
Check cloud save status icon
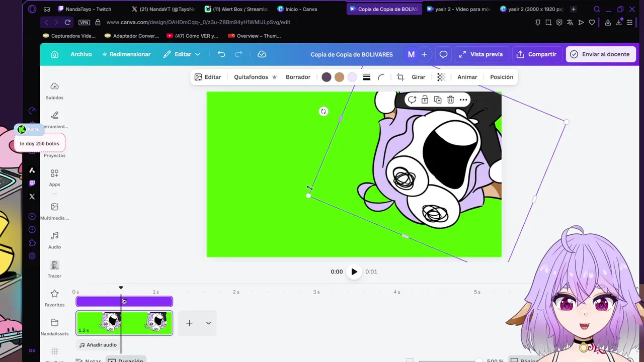point(262,54)
